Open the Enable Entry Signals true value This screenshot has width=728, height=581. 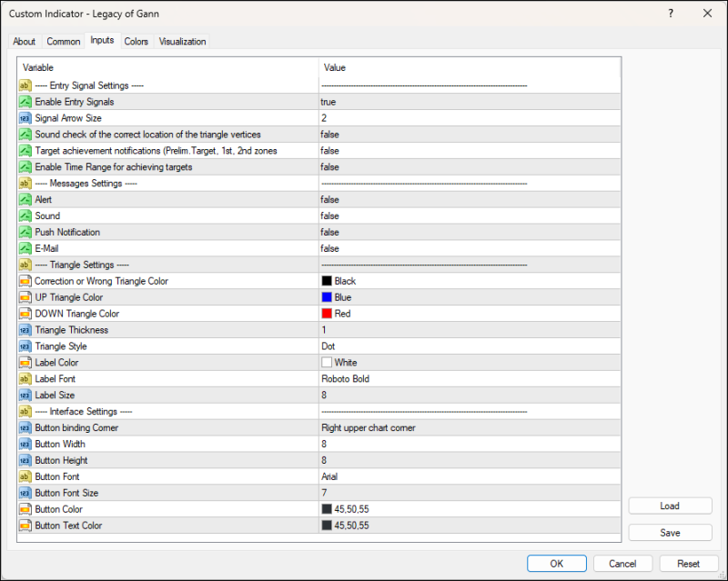pyautogui.click(x=329, y=102)
